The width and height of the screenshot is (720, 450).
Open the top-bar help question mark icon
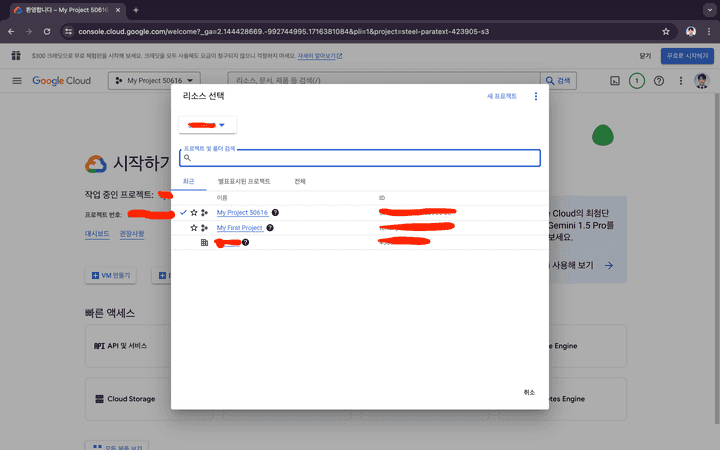pos(659,80)
